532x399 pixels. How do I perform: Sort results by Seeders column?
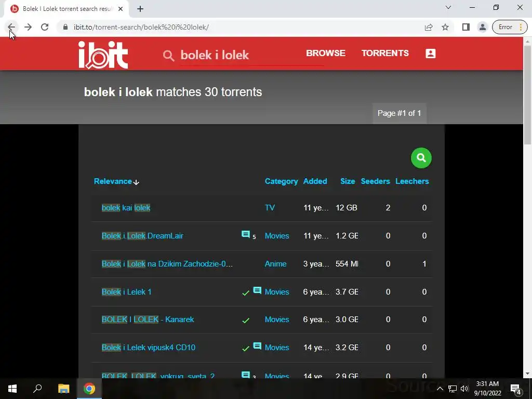[x=375, y=181]
